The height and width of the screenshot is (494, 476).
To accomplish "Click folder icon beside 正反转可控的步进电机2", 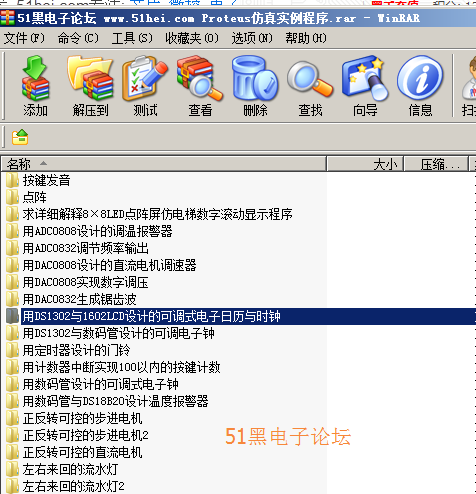I will 12,435.
